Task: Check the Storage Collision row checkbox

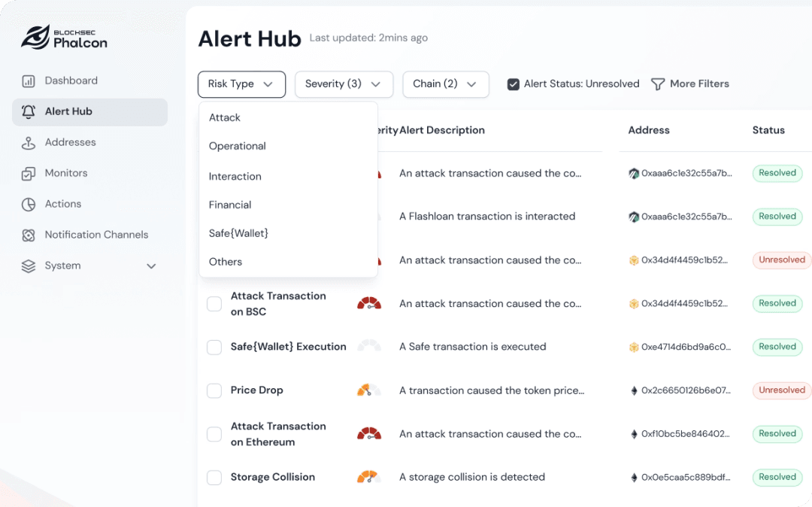Action: [214, 478]
